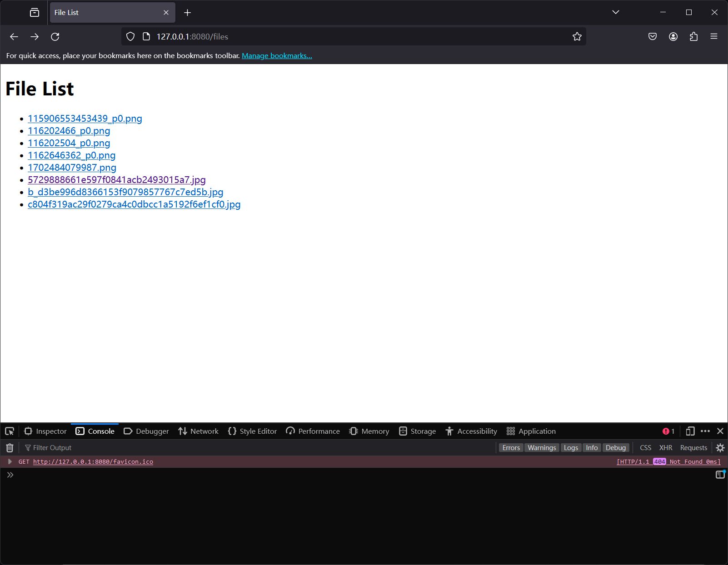The width and height of the screenshot is (728, 565).
Task: Open DevTools three-dot customize menu
Action: coord(705,431)
